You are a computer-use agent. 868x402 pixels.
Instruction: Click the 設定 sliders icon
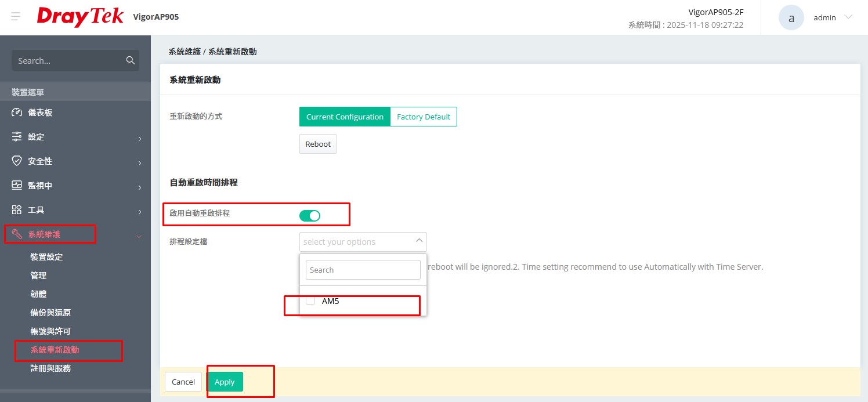click(17, 137)
